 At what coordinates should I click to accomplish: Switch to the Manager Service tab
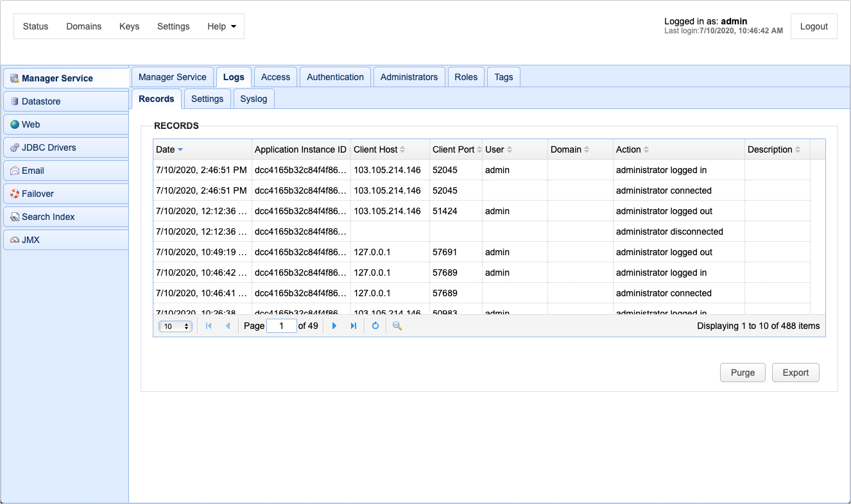[173, 77]
